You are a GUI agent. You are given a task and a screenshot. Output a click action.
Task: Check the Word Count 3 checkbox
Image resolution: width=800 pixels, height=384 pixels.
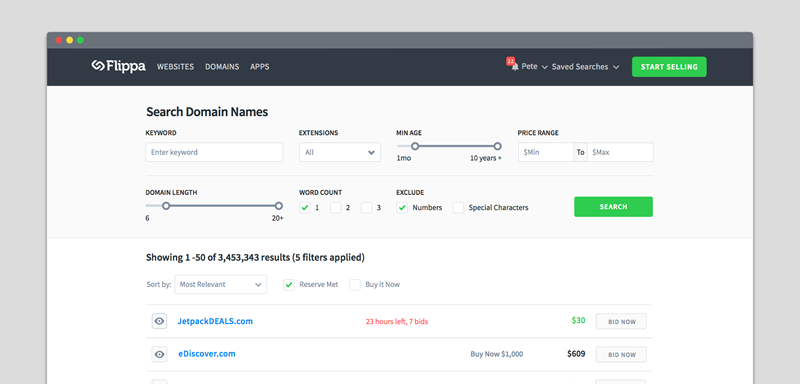(366, 208)
